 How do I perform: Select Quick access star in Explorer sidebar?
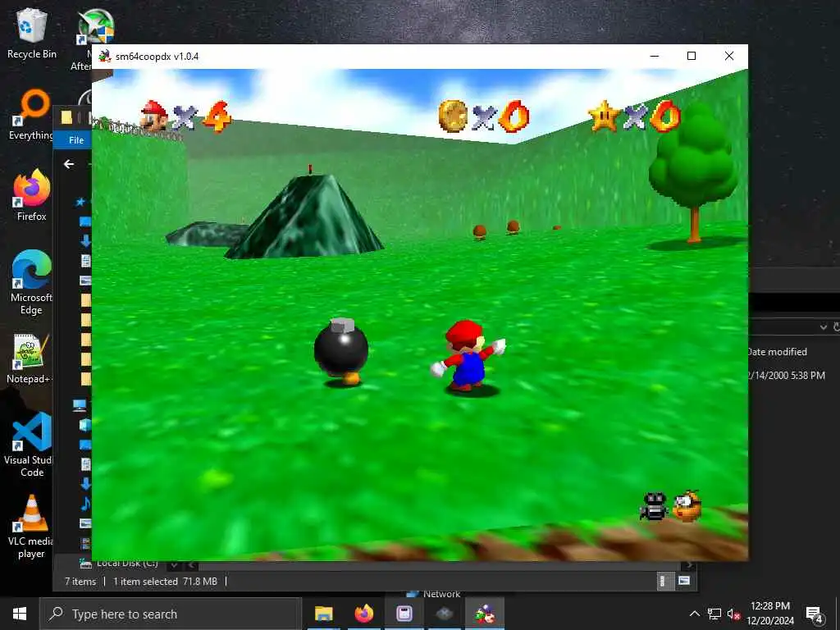[x=80, y=202]
